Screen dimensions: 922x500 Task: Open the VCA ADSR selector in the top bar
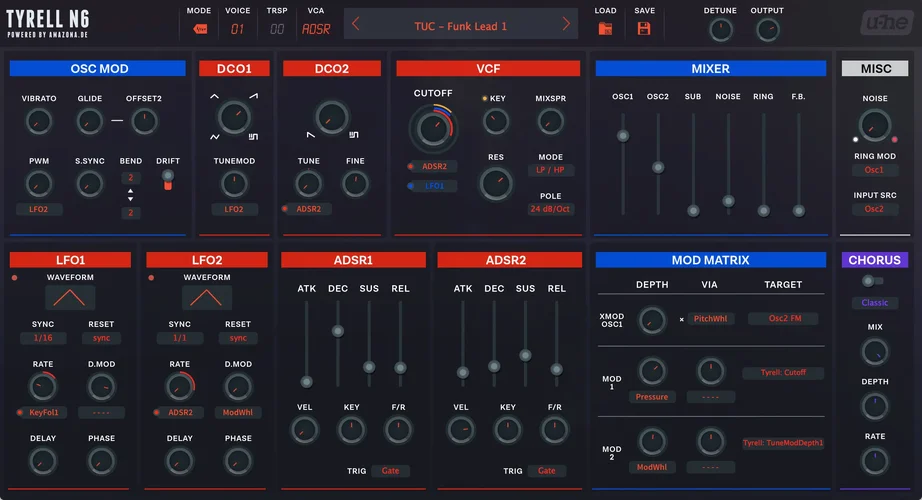coord(316,29)
